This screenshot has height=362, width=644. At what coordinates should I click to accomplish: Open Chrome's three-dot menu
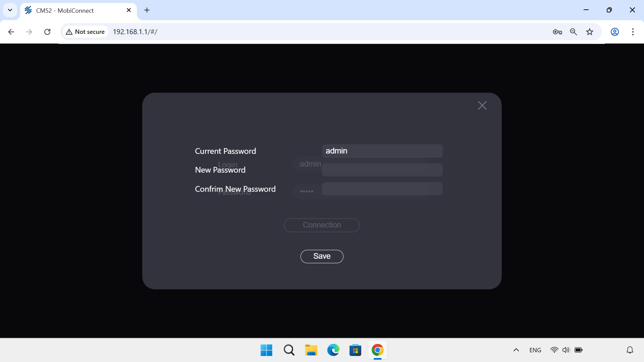(x=633, y=32)
